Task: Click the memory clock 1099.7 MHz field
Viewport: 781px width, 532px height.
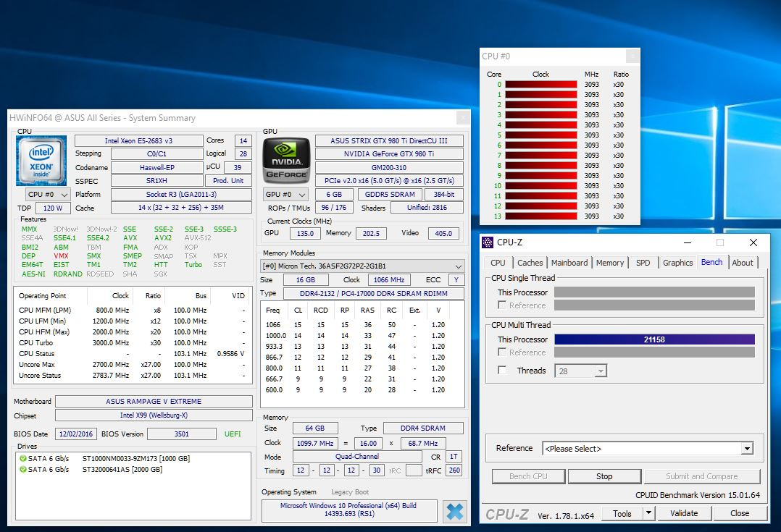Action: [x=314, y=443]
